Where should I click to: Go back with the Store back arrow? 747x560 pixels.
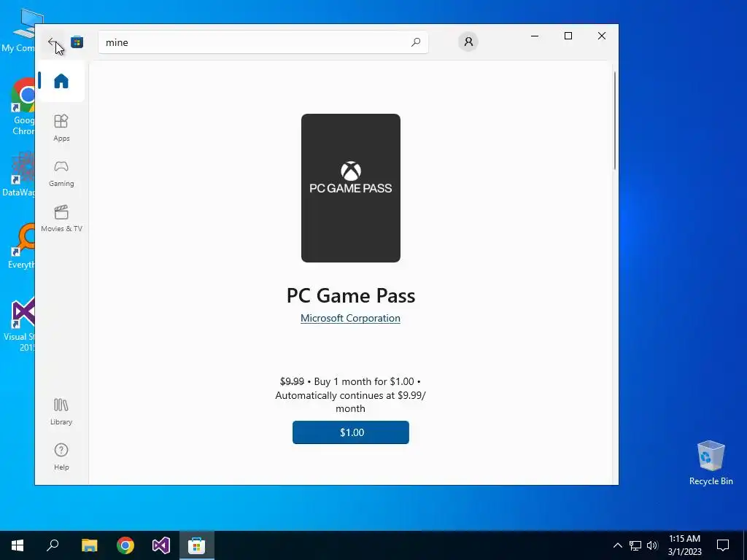(x=52, y=42)
